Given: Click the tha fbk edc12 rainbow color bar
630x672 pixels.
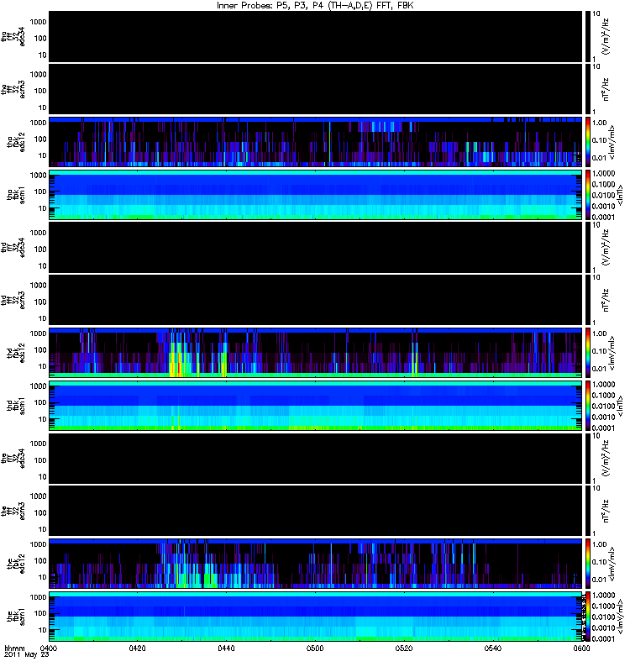Looking at the screenshot, I should tap(587, 142).
